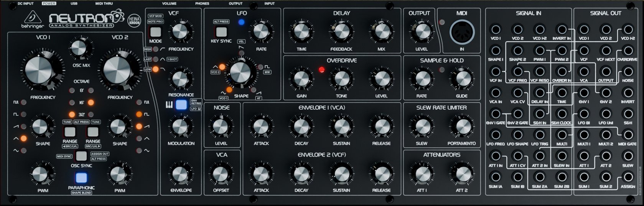This screenshot has width=644, height=206.
Task: Toggle the OSC SYNC button
Action: tap(81, 156)
